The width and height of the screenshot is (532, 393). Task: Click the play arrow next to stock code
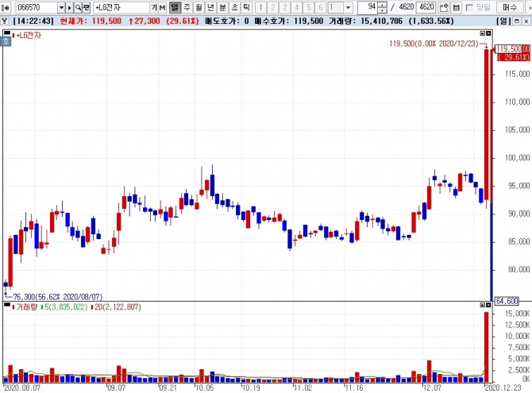[x=69, y=7]
